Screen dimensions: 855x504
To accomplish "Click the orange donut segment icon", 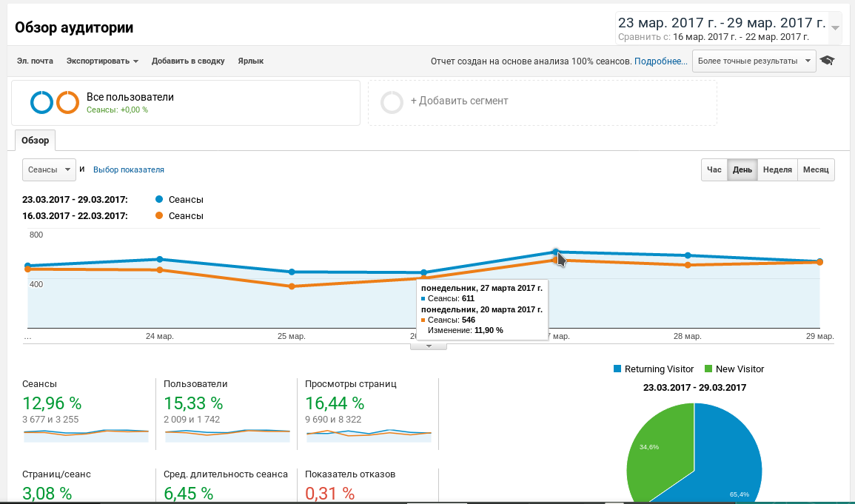I will (67, 102).
